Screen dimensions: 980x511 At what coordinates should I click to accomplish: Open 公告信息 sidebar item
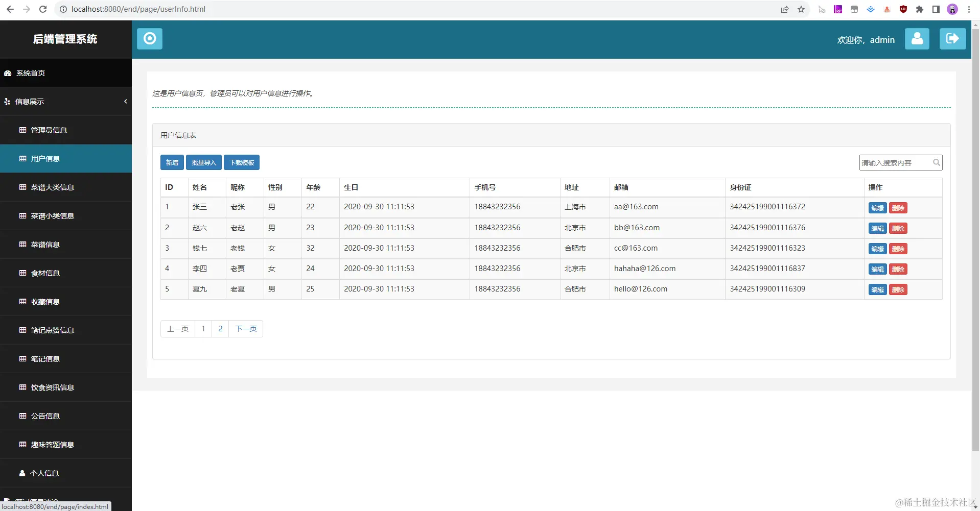tap(66, 416)
